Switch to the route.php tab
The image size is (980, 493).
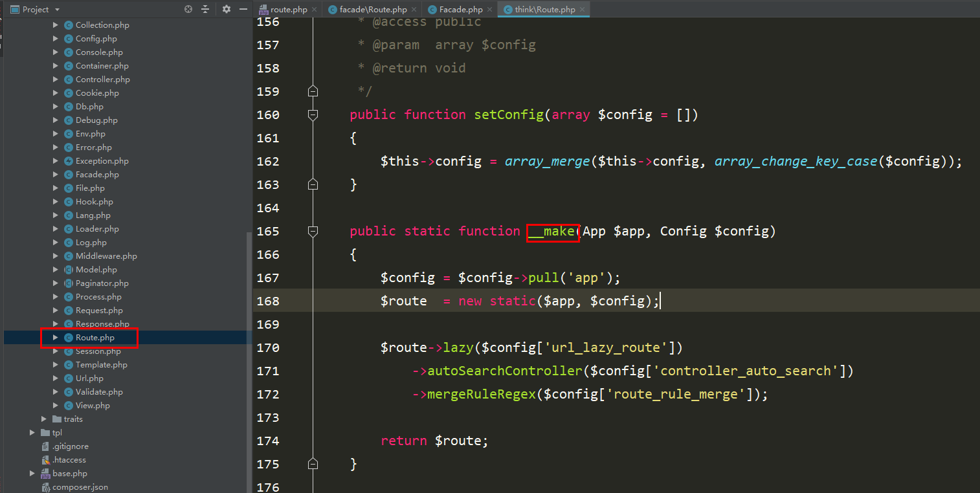pos(289,10)
